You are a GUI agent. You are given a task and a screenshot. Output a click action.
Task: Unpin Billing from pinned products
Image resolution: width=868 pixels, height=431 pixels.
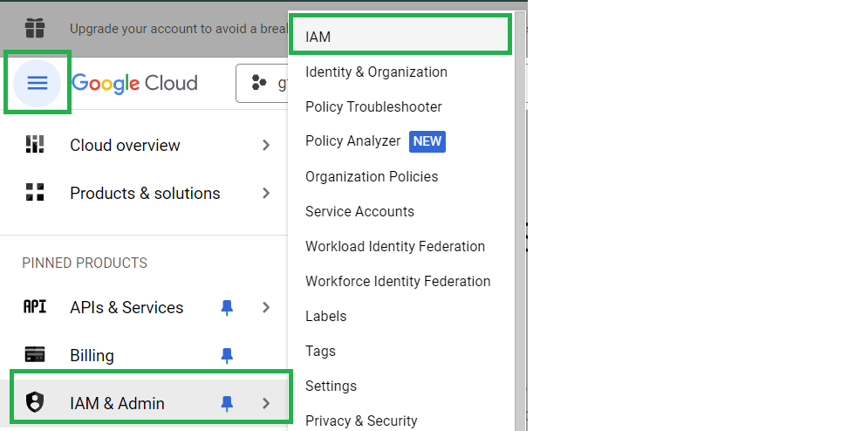coord(227,355)
